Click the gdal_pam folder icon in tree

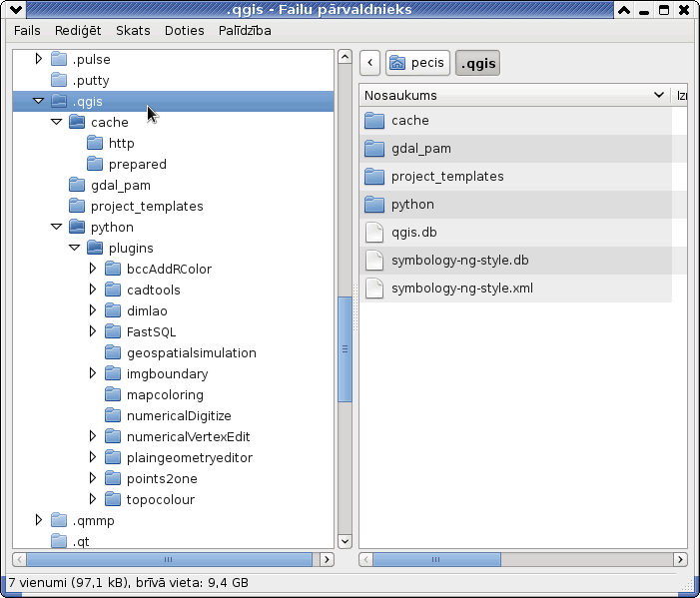[77, 185]
